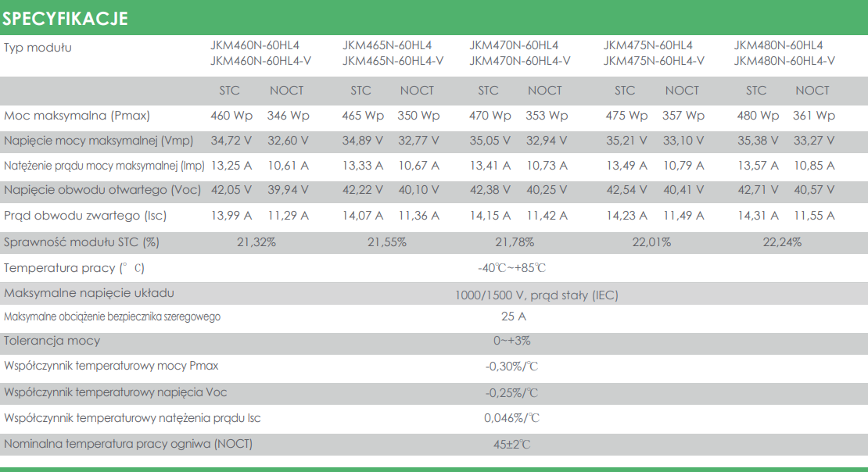Click model name JKM475N-60HL4-V
The width and height of the screenshot is (868, 472).
tap(654, 61)
